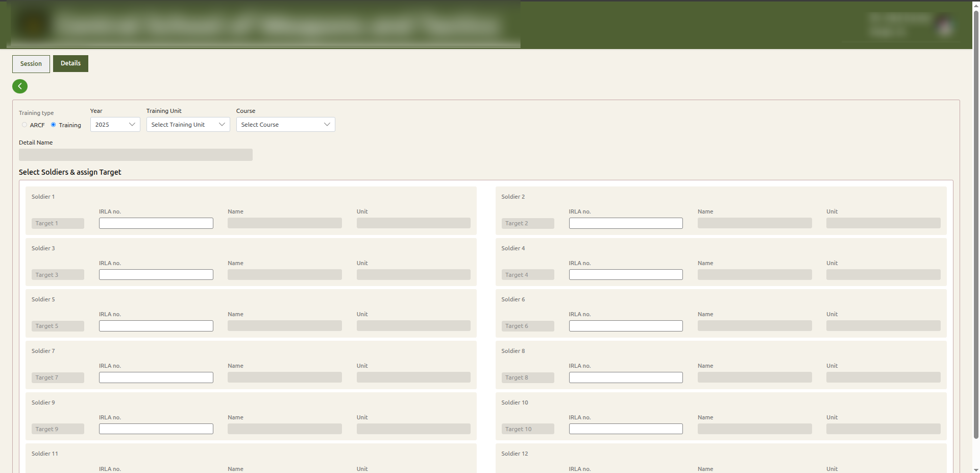980x473 pixels.
Task: Click Soldier 10 IRLA no. input
Action: point(625,429)
